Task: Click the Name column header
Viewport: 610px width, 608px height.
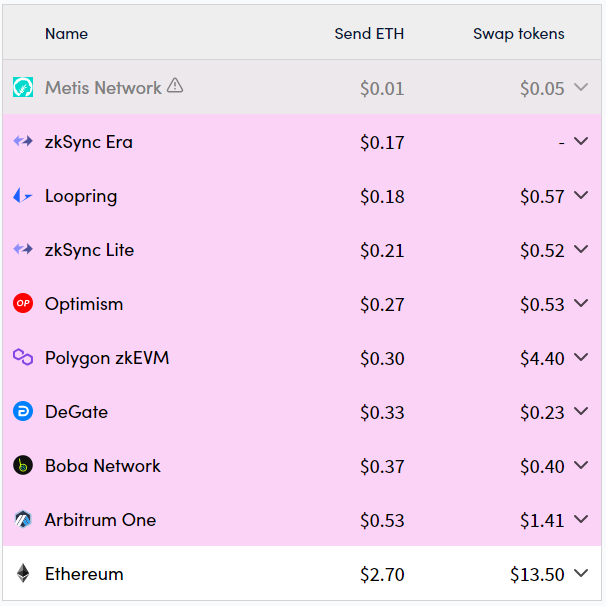Action: point(67,34)
